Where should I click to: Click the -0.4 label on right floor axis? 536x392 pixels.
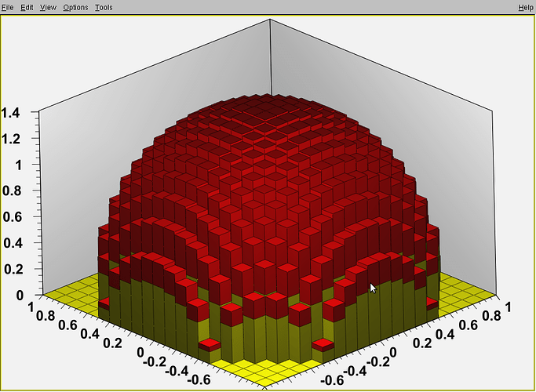pyautogui.click(x=354, y=371)
